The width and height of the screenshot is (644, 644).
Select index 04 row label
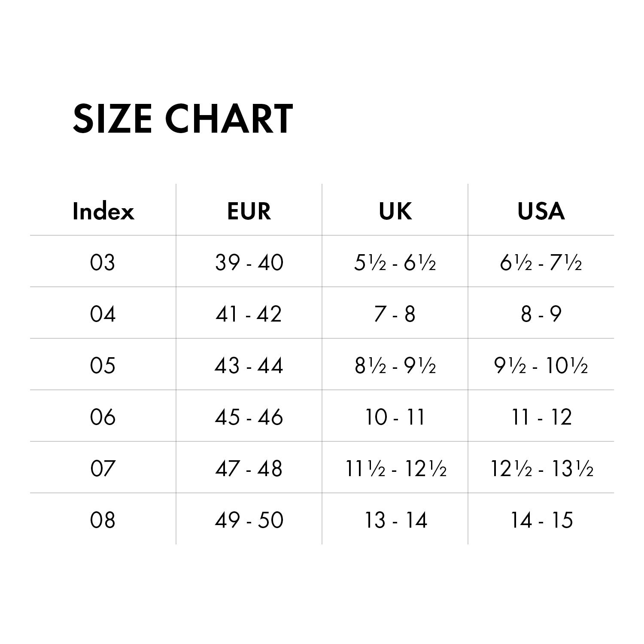click(x=103, y=314)
